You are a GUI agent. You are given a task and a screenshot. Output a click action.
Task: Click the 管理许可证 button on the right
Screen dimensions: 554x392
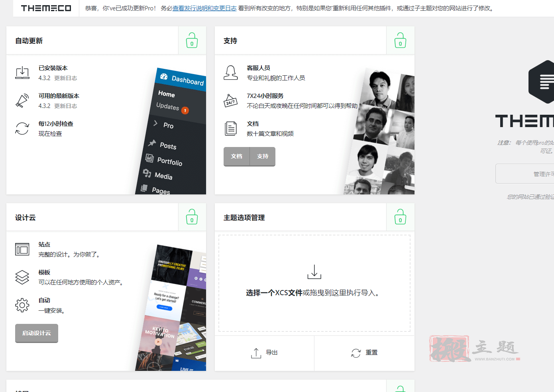525,174
